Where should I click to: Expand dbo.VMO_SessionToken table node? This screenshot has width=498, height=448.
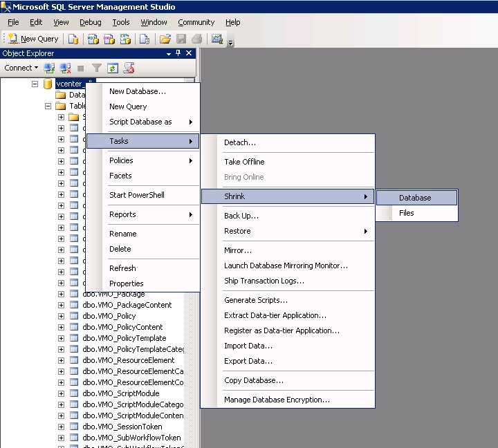(61, 427)
